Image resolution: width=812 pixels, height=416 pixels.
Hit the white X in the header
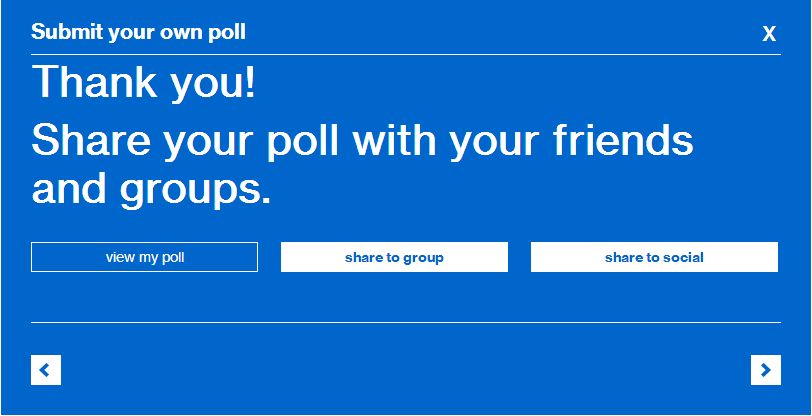769,34
